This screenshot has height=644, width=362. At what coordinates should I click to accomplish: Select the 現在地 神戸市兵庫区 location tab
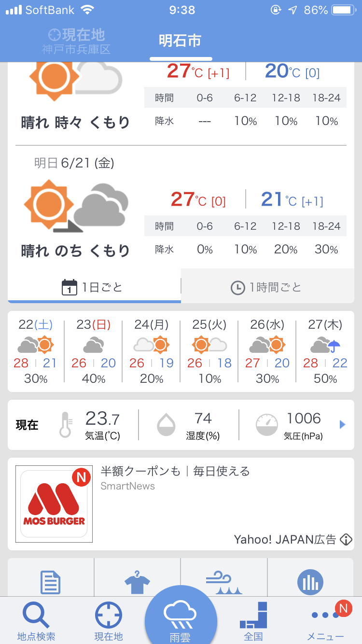click(76, 41)
